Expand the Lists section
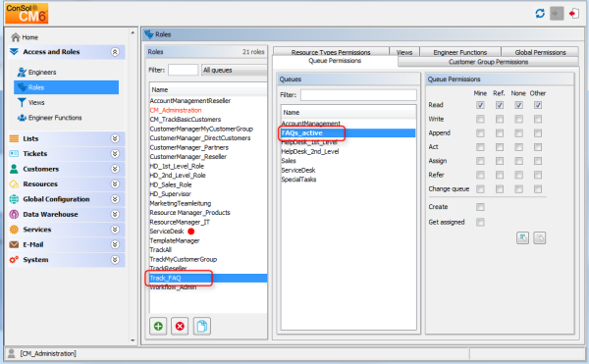The height and width of the screenshot is (364, 589). tap(115, 139)
